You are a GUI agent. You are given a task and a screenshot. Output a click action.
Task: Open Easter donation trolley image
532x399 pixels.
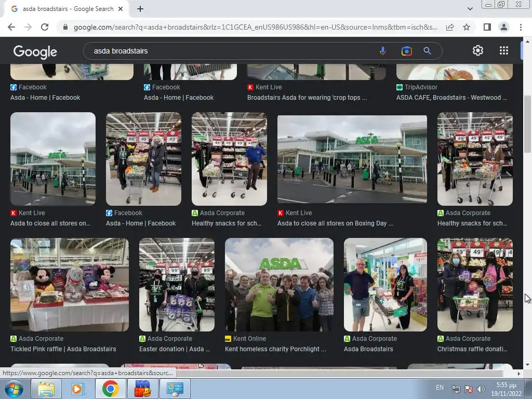click(x=177, y=284)
